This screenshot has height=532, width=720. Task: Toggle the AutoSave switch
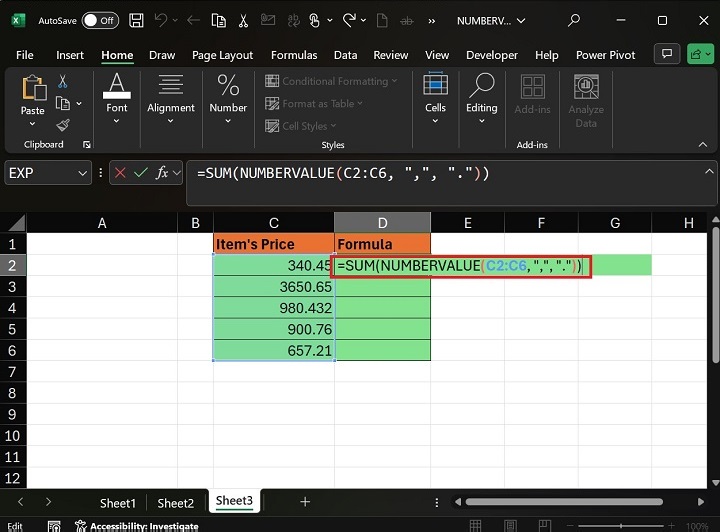pos(99,20)
